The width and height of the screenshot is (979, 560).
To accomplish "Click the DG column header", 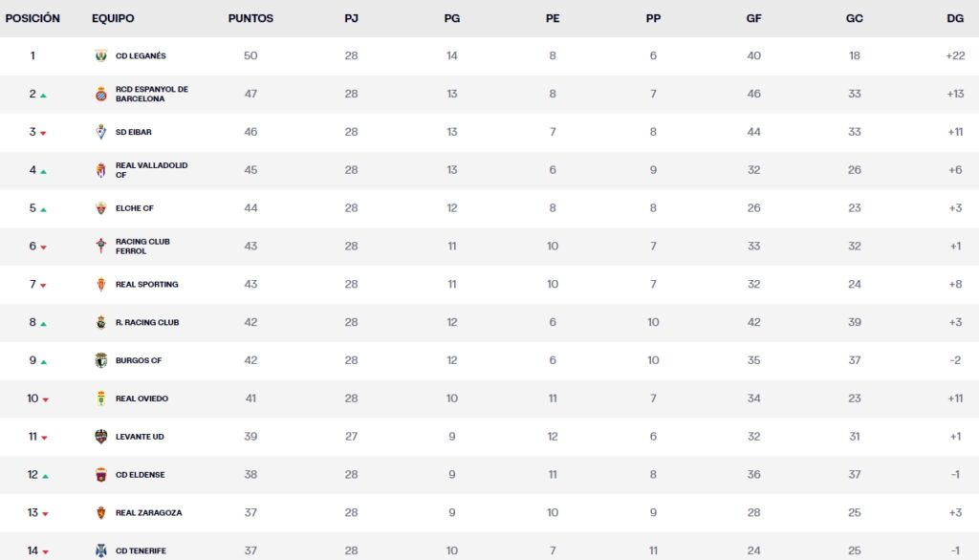I will pos(954,18).
